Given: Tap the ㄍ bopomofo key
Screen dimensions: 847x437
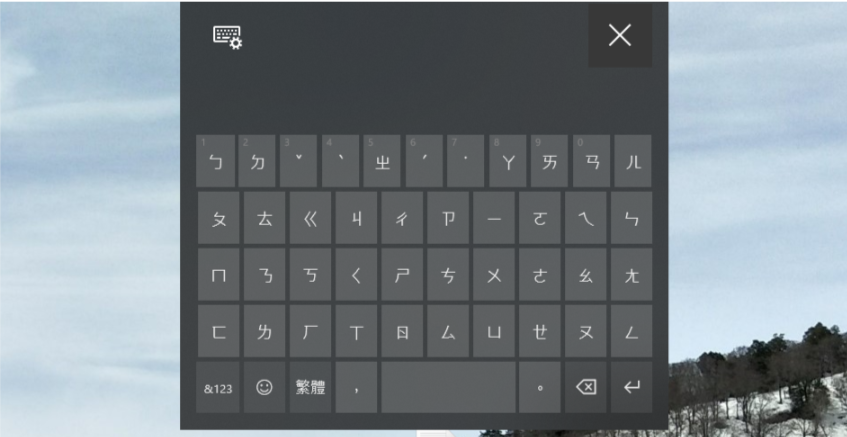Looking at the screenshot, I should [310, 218].
